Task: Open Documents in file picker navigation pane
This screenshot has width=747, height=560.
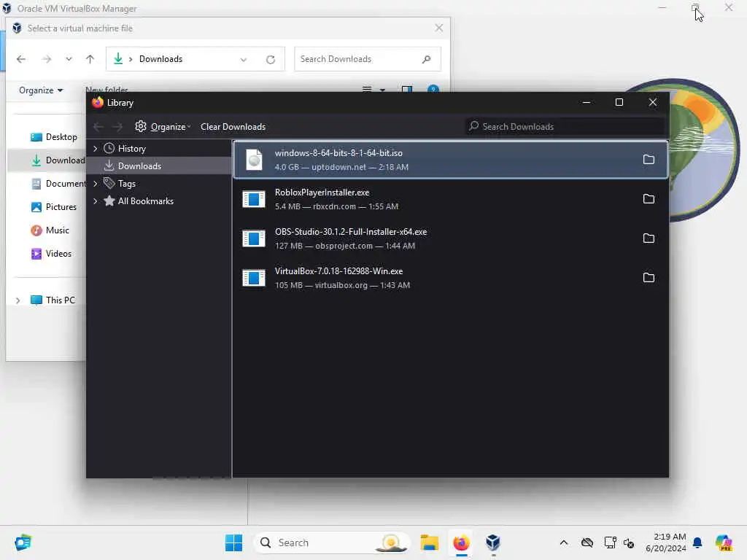Action: pos(58,184)
